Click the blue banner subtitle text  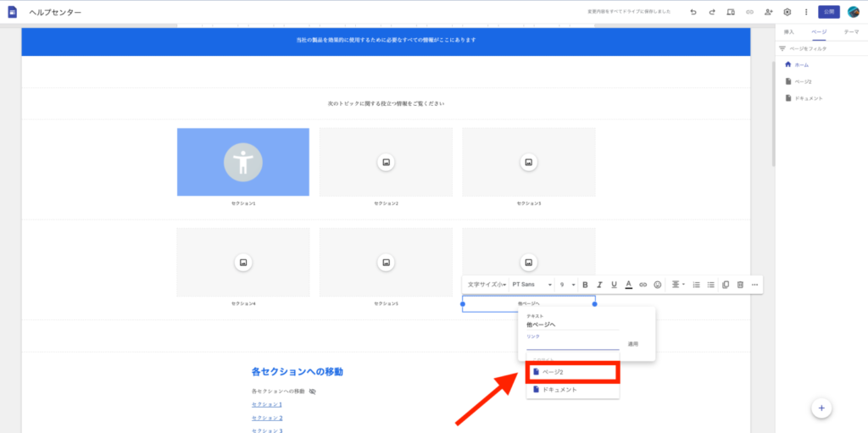pyautogui.click(x=386, y=40)
